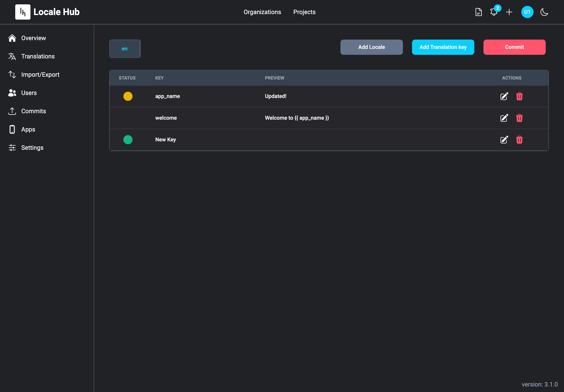564x392 pixels.
Task: Open the U1 user avatar menu
Action: click(x=527, y=12)
